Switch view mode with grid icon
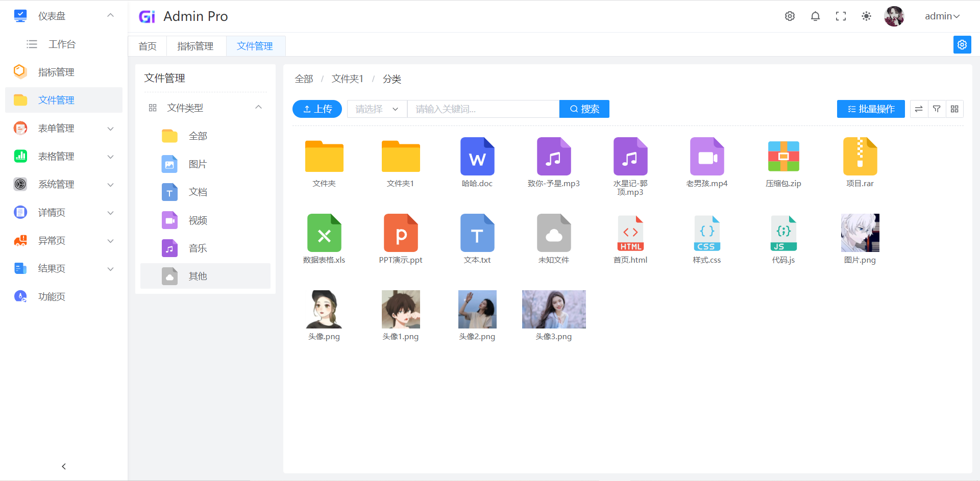 (x=954, y=109)
